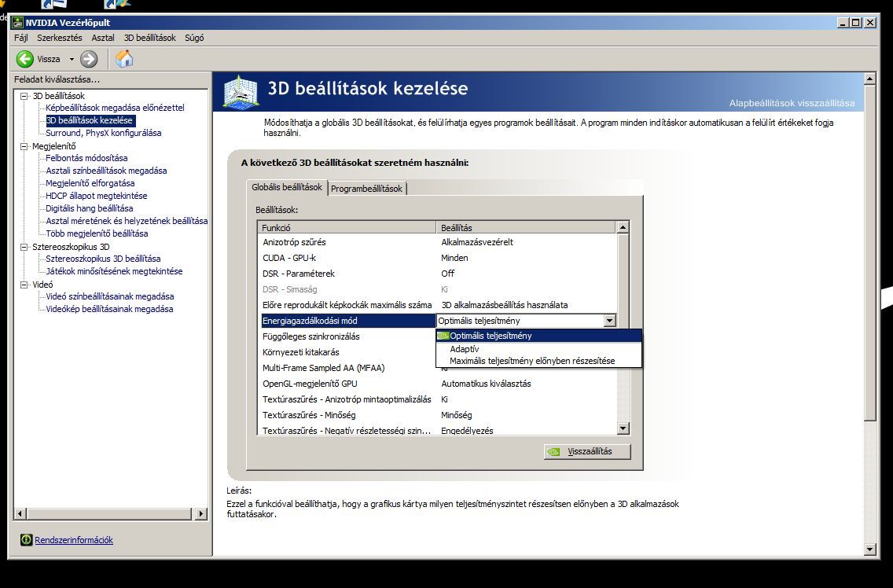The width and height of the screenshot is (893, 588).
Task: Choose Adaptív power mode option
Action: (x=538, y=349)
